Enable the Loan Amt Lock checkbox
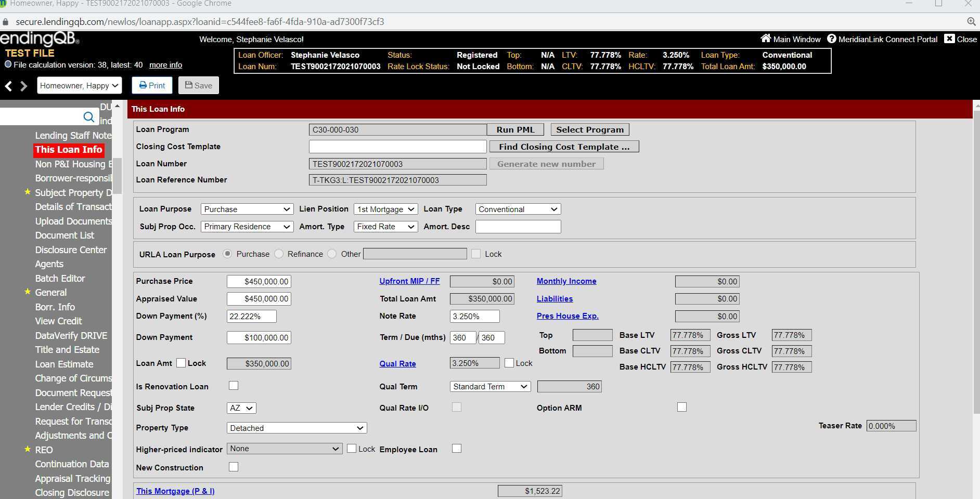 [x=181, y=363]
